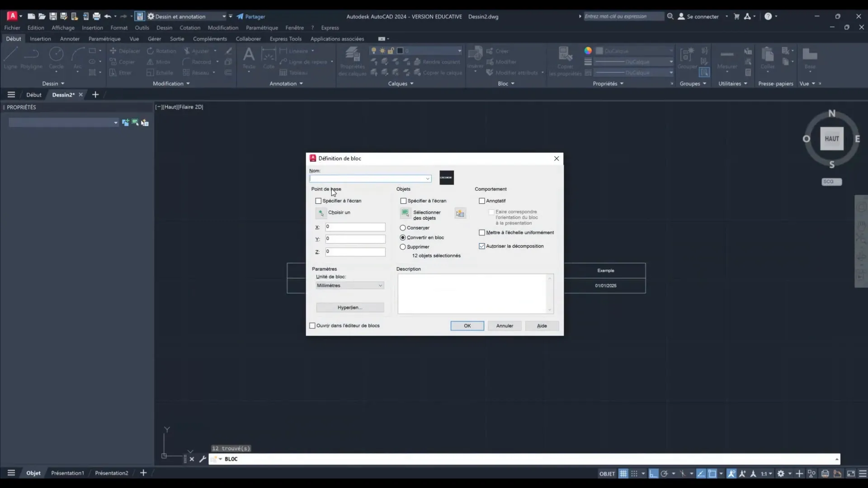Click the search magnifier icon in title bar

click(x=670, y=16)
